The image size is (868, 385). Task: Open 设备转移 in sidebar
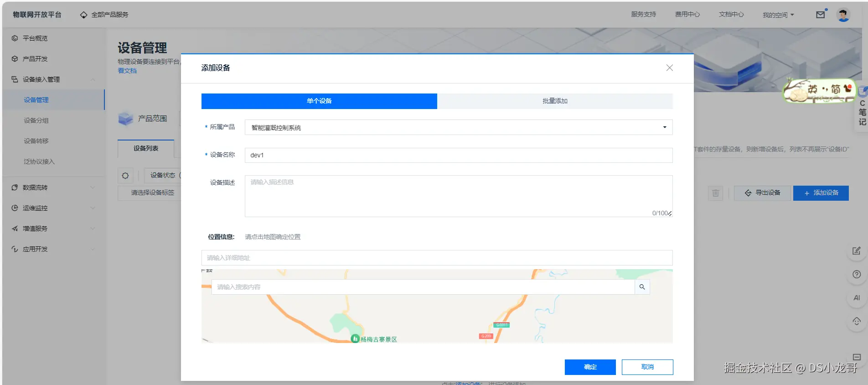[36, 141]
